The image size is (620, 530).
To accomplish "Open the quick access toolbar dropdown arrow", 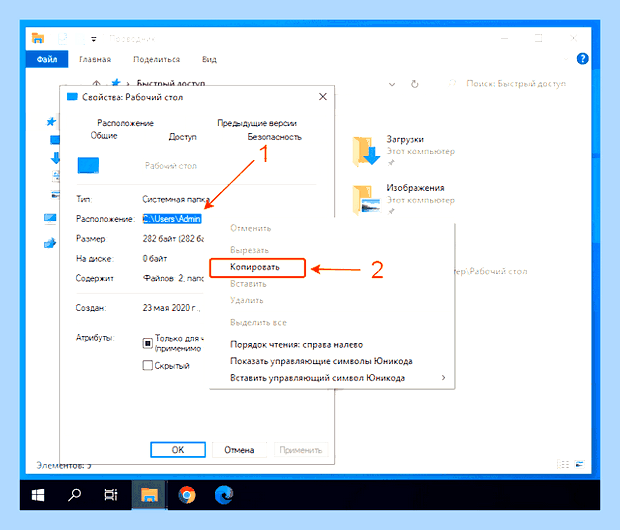I will (94, 39).
